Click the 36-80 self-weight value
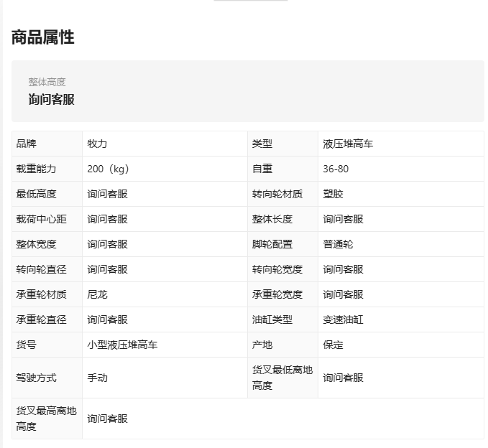 (336, 169)
